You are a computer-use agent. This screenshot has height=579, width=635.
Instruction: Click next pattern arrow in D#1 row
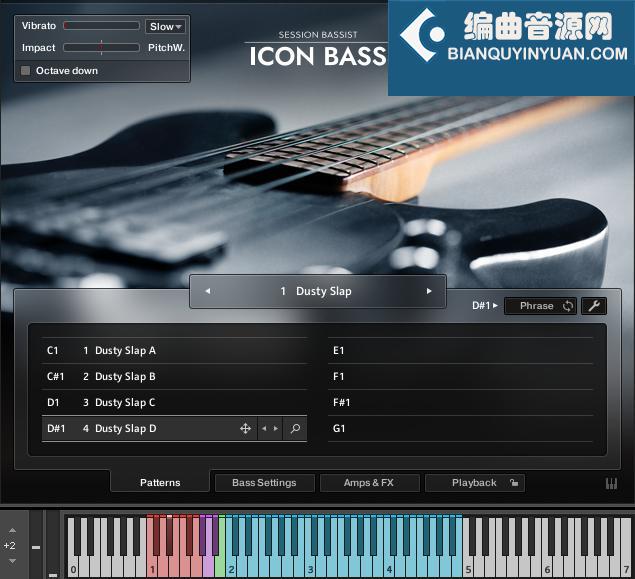point(276,428)
